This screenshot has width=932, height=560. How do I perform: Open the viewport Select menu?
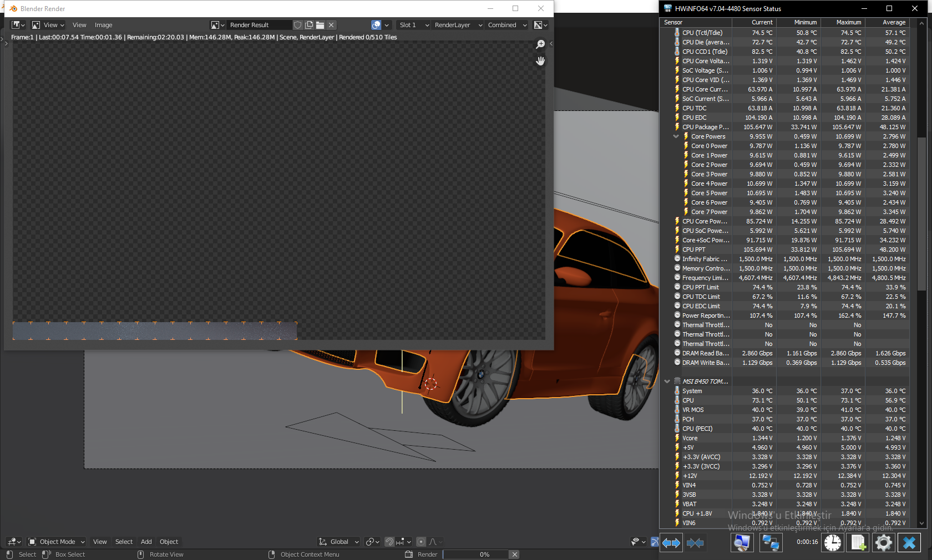124,542
